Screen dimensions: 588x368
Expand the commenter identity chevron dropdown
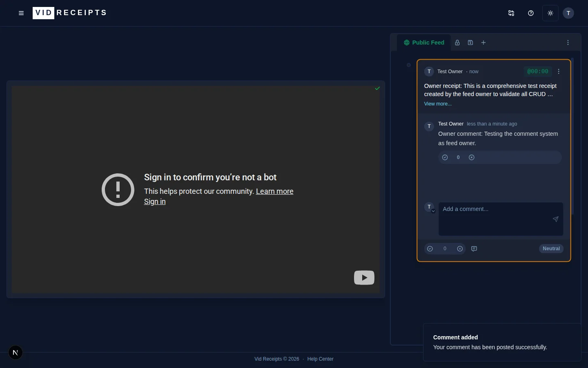(x=433, y=211)
